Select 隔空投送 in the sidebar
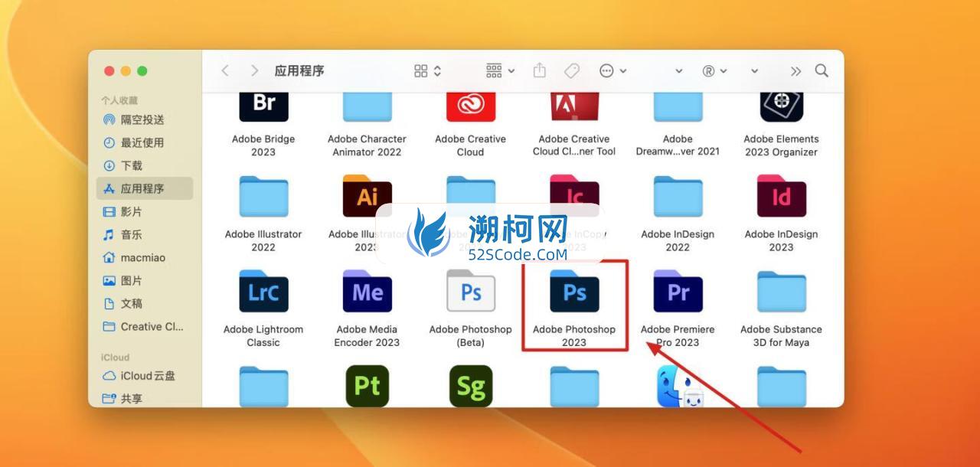 145,119
